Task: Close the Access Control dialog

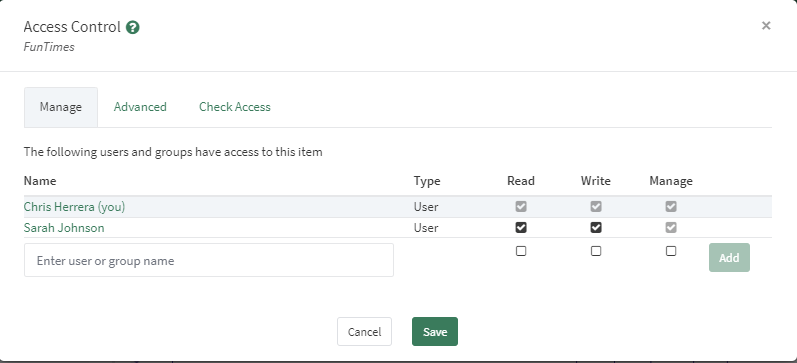Action: click(x=766, y=25)
